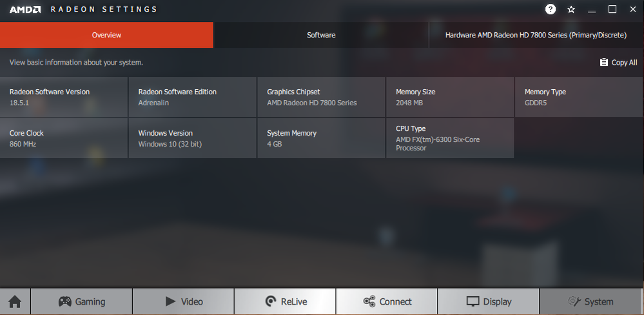
Task: Click the help question mark icon
Action: 551,9
